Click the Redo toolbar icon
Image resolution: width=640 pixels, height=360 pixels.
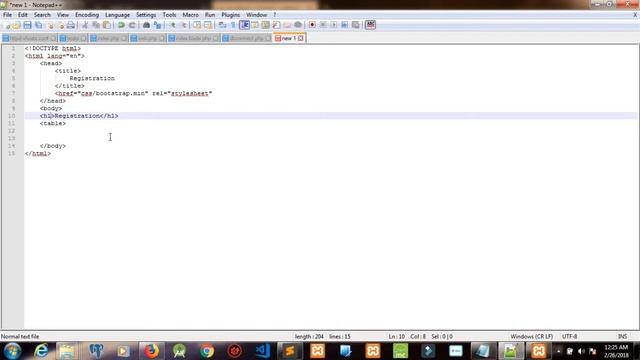tap(132, 25)
